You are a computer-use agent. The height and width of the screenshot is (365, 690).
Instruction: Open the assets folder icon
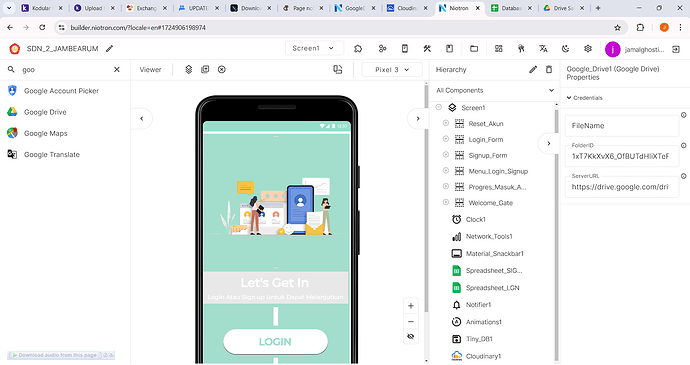(474, 48)
